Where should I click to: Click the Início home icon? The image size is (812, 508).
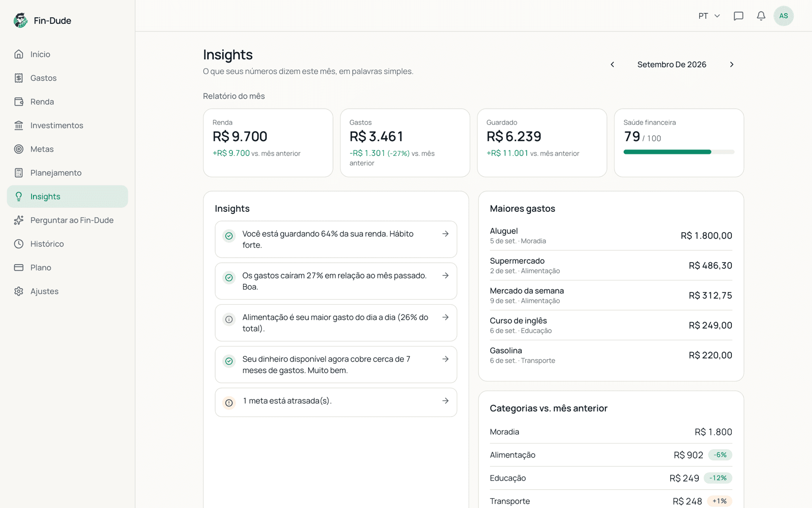pyautogui.click(x=19, y=54)
